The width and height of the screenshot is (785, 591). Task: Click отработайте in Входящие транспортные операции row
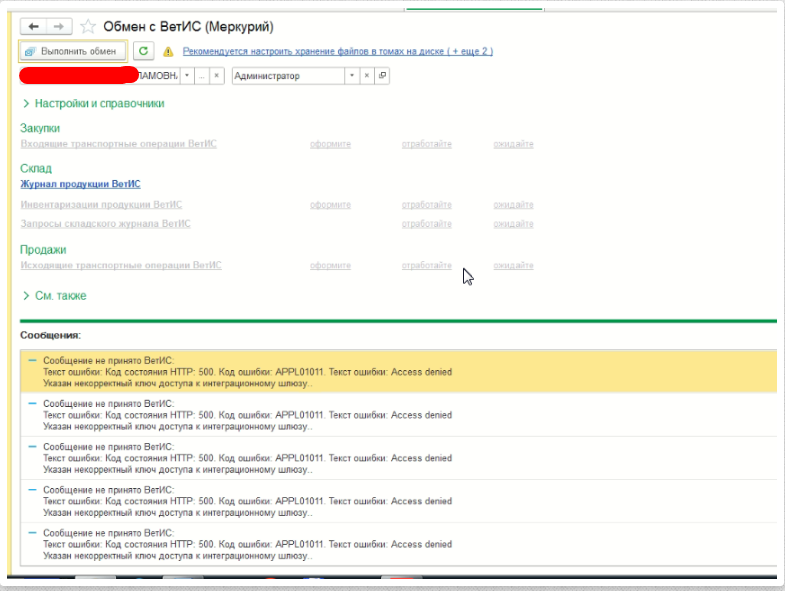427,144
